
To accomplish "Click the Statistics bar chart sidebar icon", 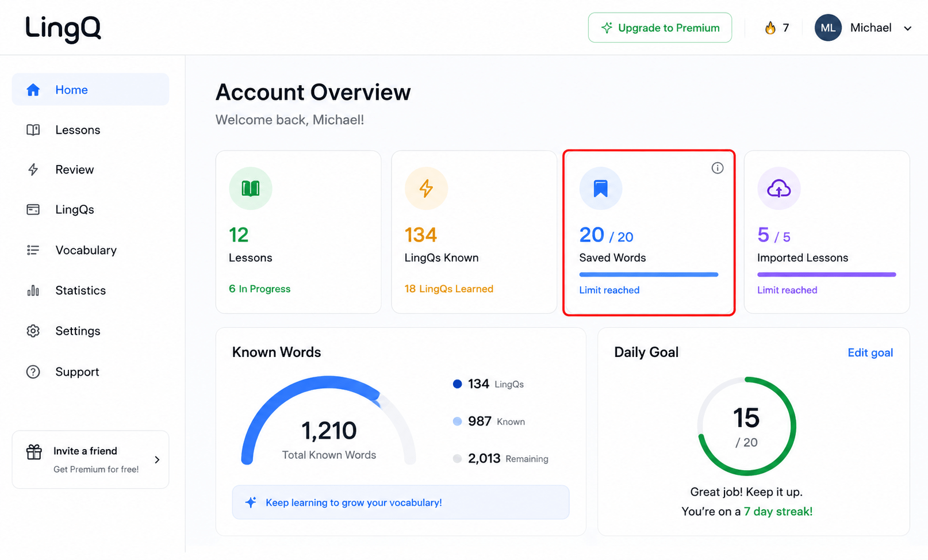I will [33, 290].
